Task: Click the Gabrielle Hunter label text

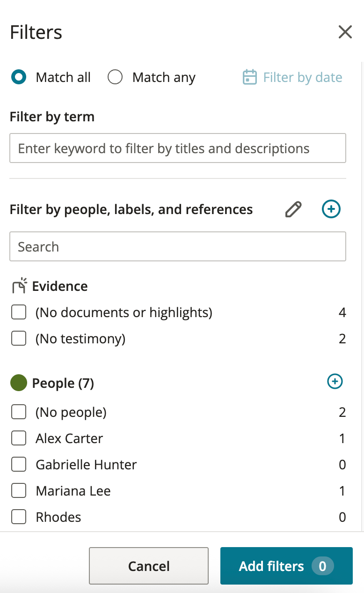Action: 87,465
